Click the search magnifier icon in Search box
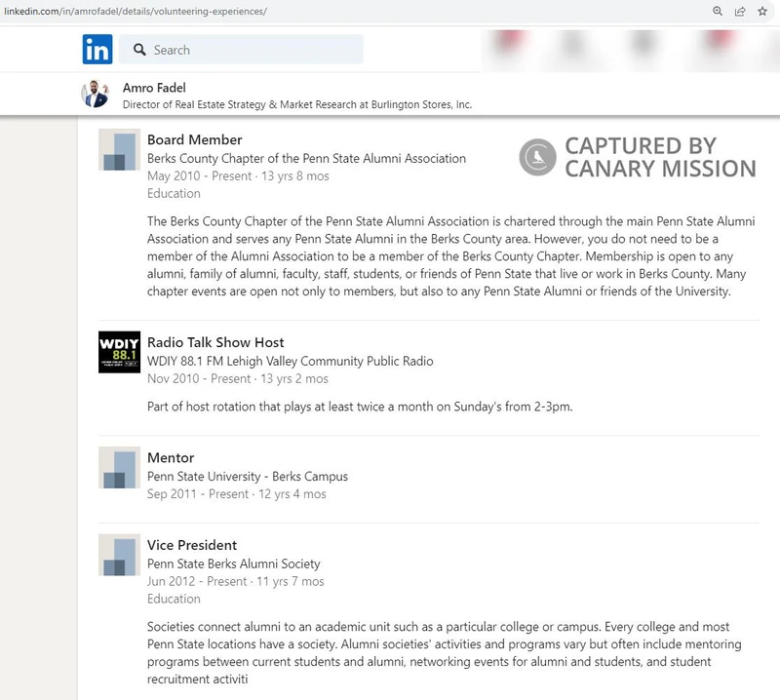 coord(139,50)
